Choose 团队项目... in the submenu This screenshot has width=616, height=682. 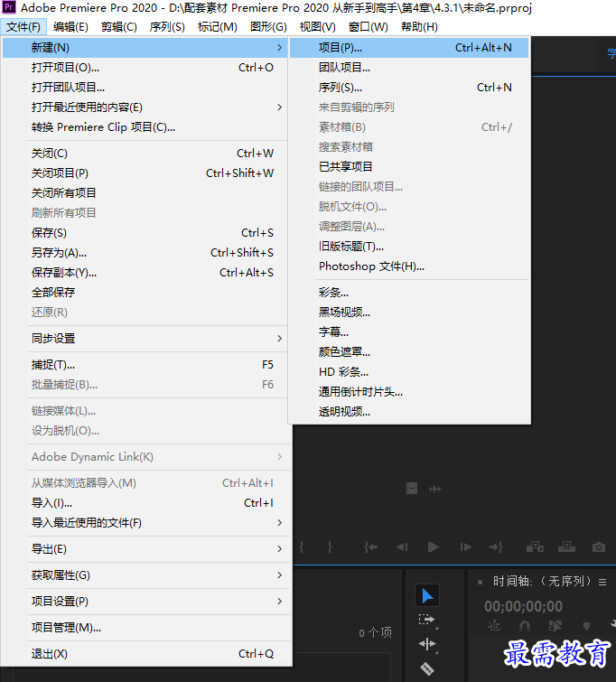[x=409, y=68]
